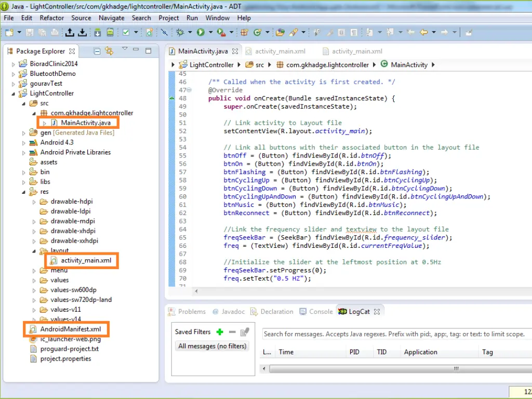Select All messages (no filters) filter
This screenshot has width=532, height=399.
point(212,346)
